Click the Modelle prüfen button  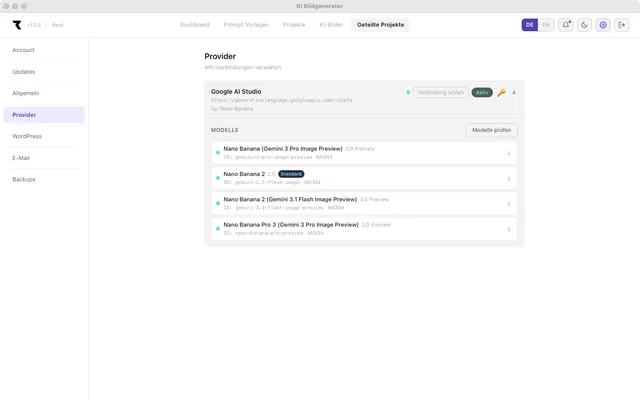click(x=491, y=130)
